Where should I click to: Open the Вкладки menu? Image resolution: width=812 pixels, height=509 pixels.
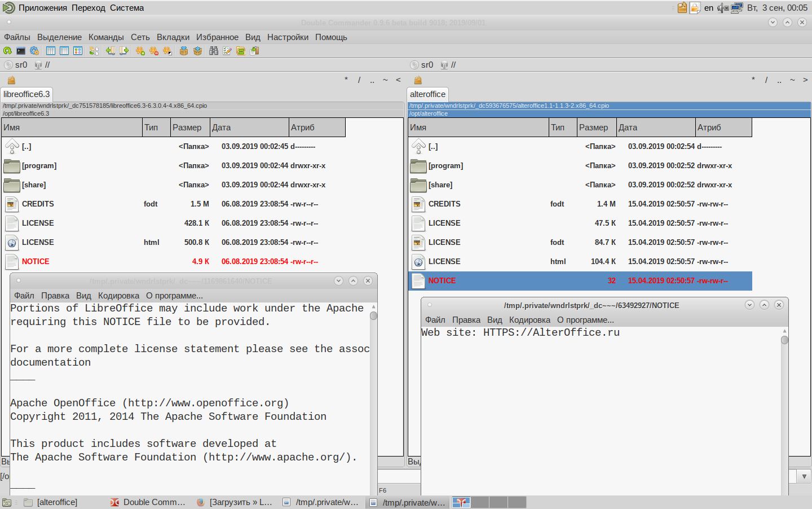173,37
